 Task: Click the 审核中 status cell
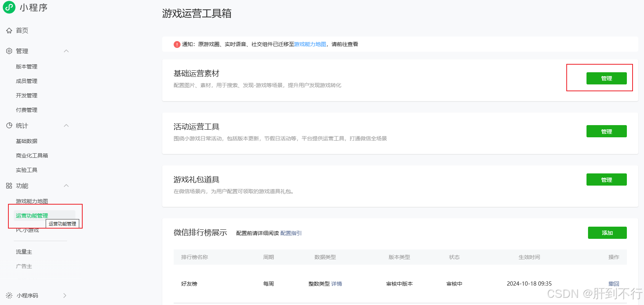click(454, 284)
